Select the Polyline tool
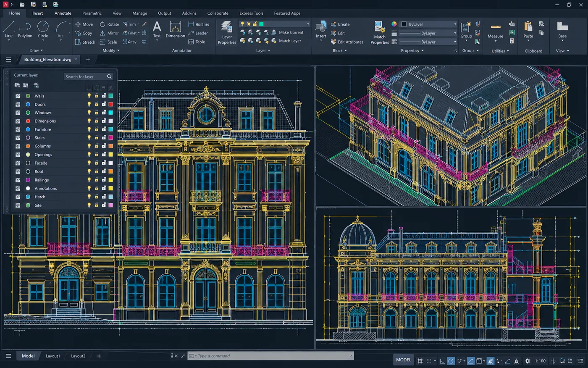588x368 pixels. tap(25, 30)
